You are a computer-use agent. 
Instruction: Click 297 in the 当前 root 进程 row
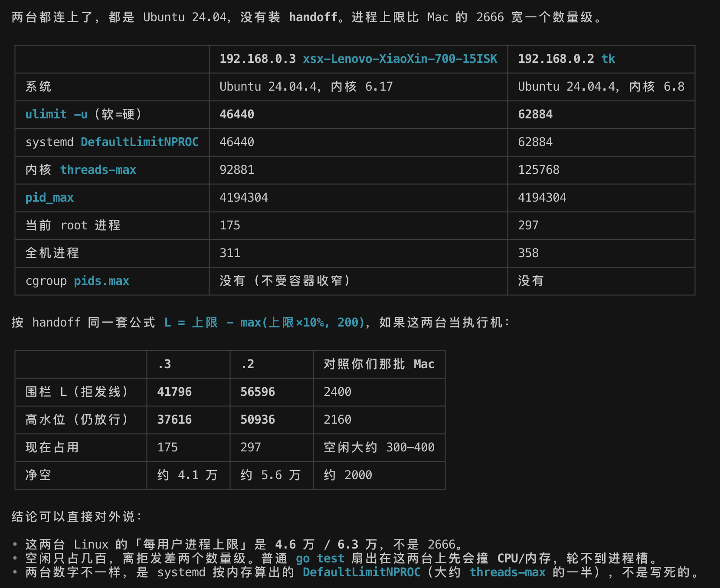[x=528, y=225]
